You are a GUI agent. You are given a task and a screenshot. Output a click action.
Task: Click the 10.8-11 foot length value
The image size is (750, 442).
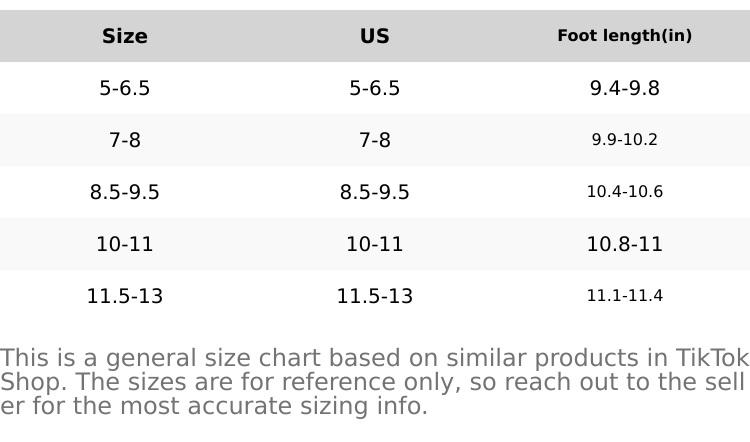(625, 244)
